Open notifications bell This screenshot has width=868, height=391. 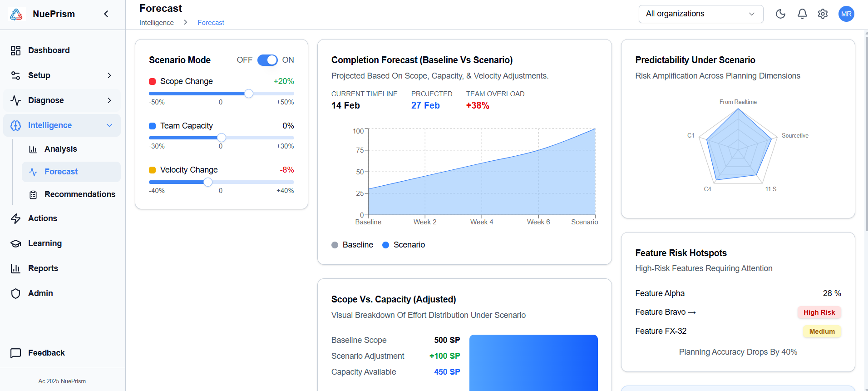tap(802, 14)
